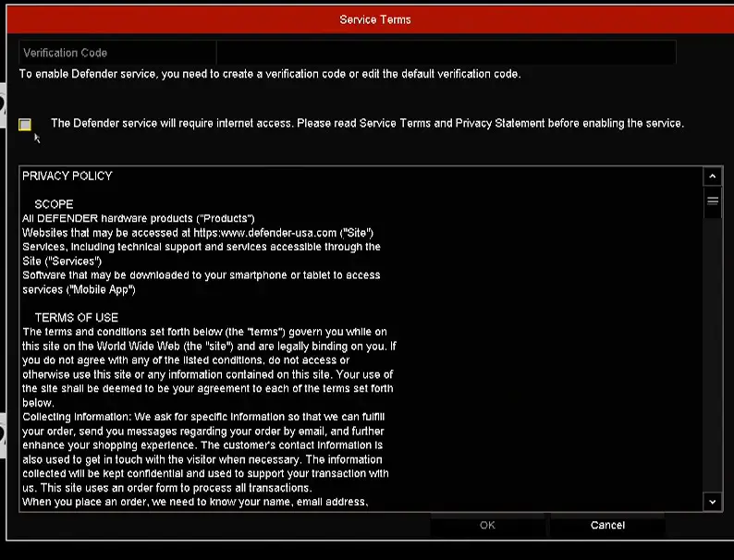Click the Service Terms title bar
734x560 pixels.
[374, 19]
